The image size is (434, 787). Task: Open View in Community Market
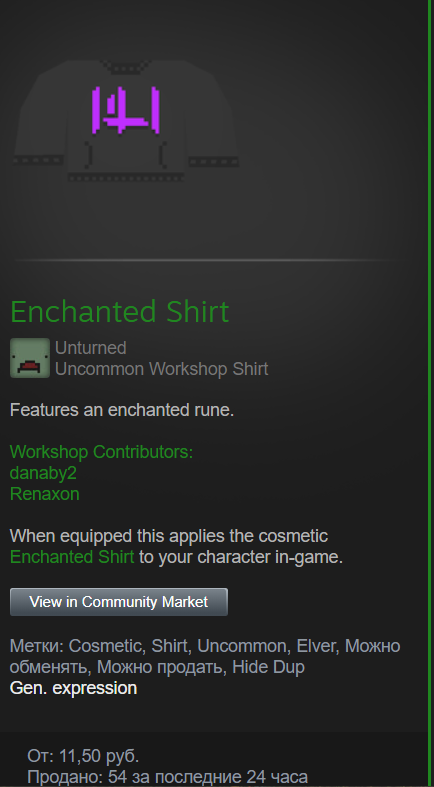point(118,602)
